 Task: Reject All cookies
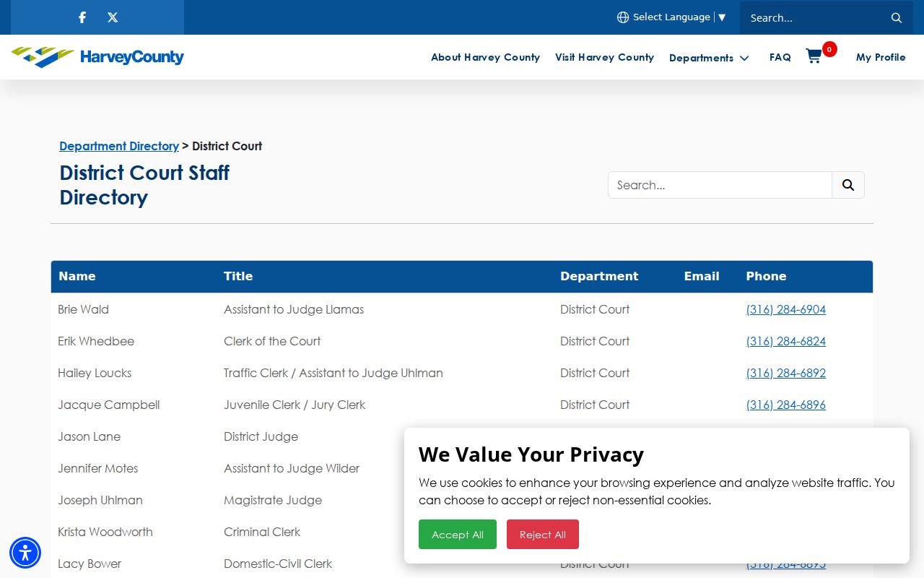(x=543, y=535)
